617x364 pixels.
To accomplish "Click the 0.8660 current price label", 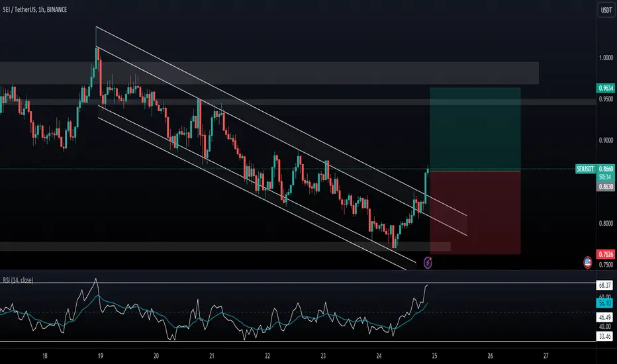I will (606, 169).
